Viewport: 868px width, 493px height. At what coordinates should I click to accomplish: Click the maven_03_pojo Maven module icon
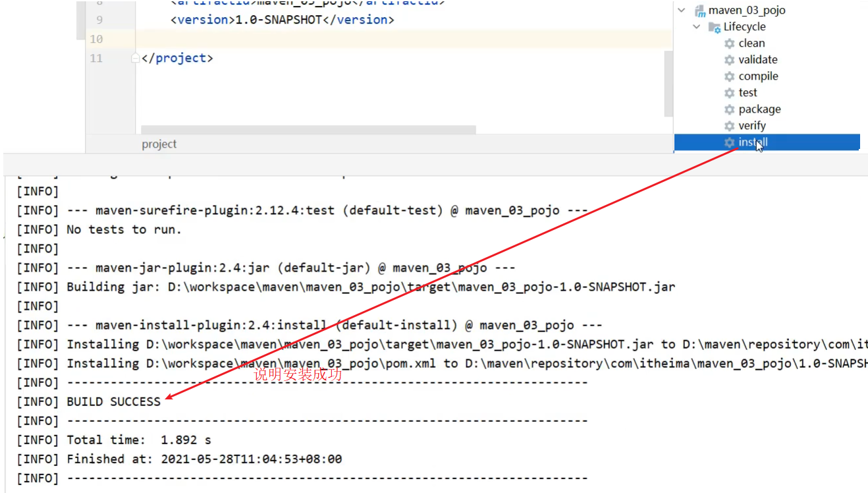(x=700, y=11)
